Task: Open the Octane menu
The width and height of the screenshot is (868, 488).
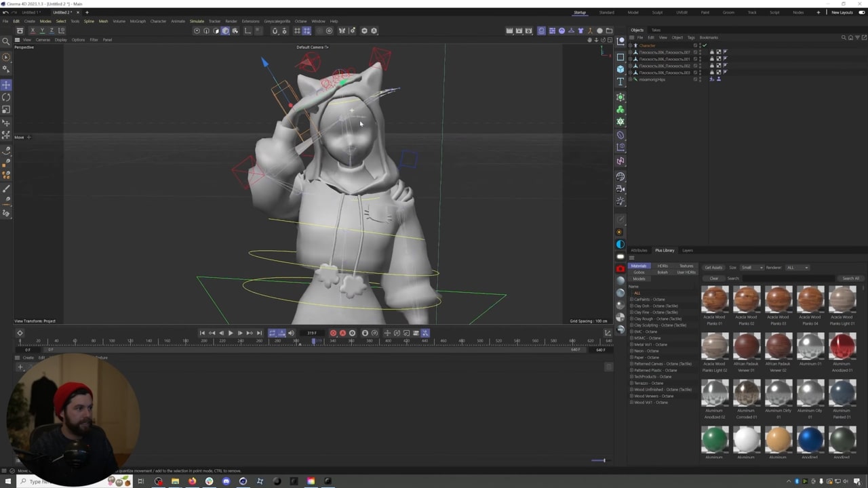Action: (300, 21)
